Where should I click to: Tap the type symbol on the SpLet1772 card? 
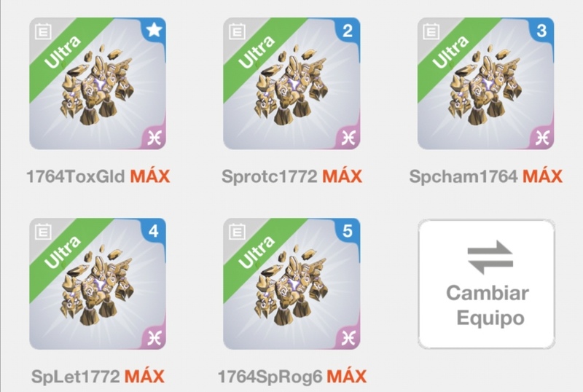click(x=154, y=337)
